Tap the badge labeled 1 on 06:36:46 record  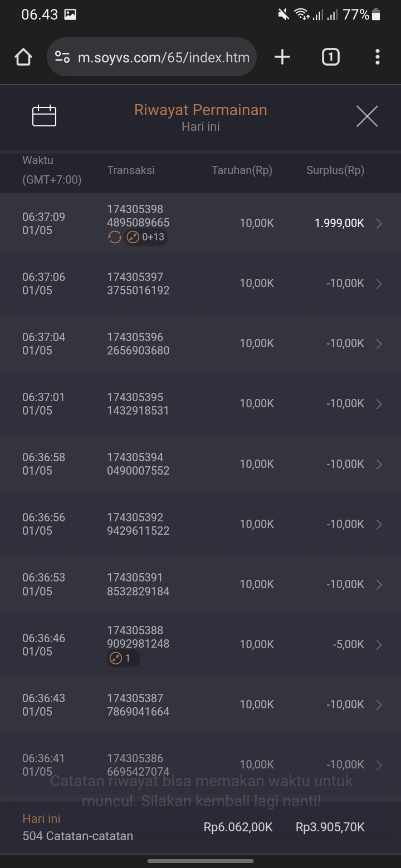[123, 659]
